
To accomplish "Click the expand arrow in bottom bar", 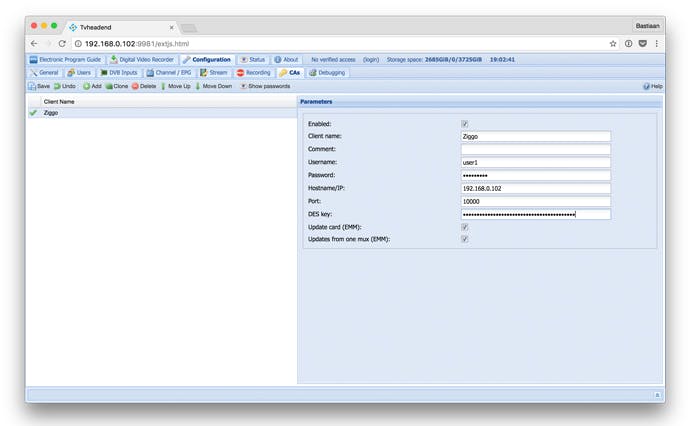I will click(x=657, y=395).
